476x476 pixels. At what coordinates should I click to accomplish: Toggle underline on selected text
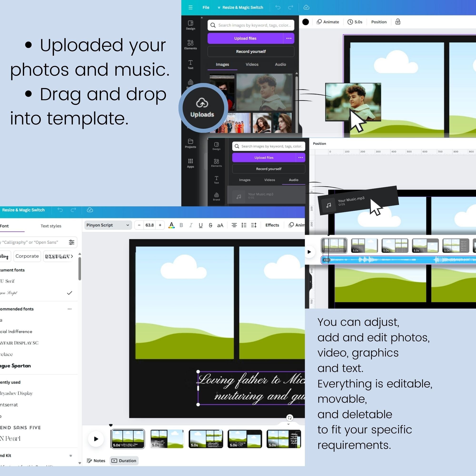click(x=201, y=225)
